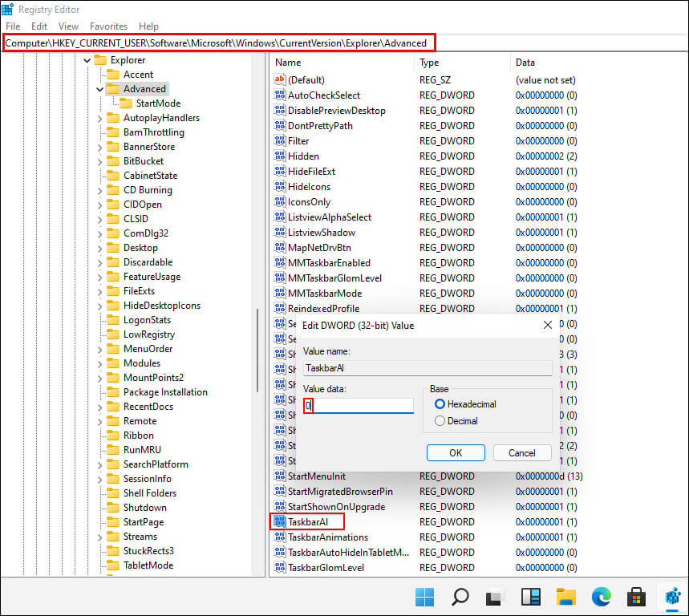Click the ListviewAlphaSelect DWORD icon
This screenshot has width=689, height=616.
pyautogui.click(x=279, y=217)
